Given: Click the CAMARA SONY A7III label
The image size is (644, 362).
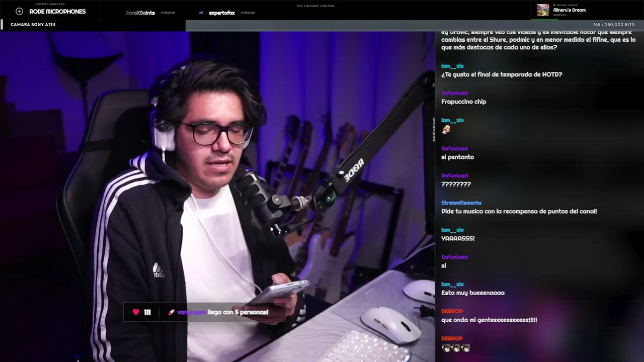Looking at the screenshot, I should coord(33,25).
